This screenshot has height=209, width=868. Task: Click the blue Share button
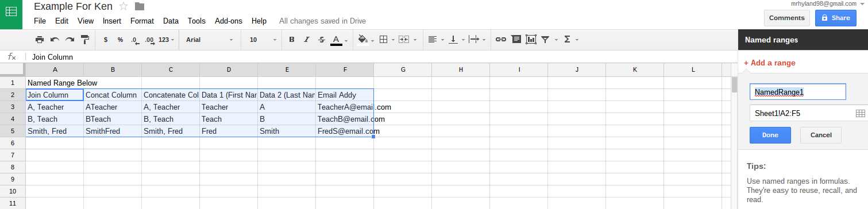coord(836,18)
